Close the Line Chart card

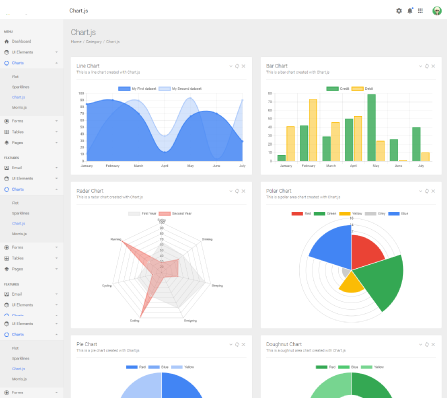(243, 66)
